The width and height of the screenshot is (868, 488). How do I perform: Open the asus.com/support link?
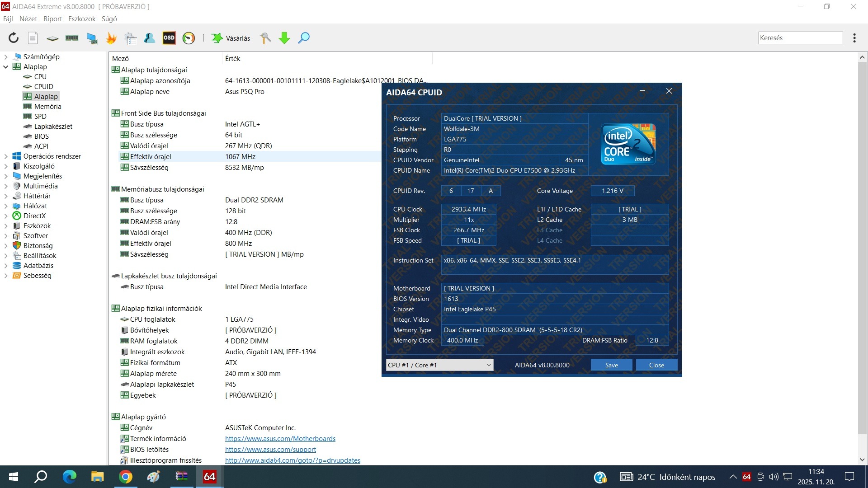point(270,450)
